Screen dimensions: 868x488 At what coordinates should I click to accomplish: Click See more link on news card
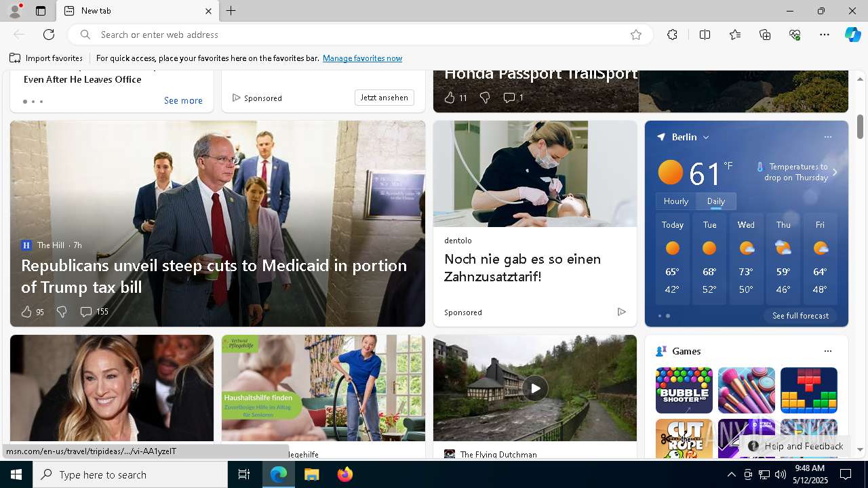pos(183,100)
